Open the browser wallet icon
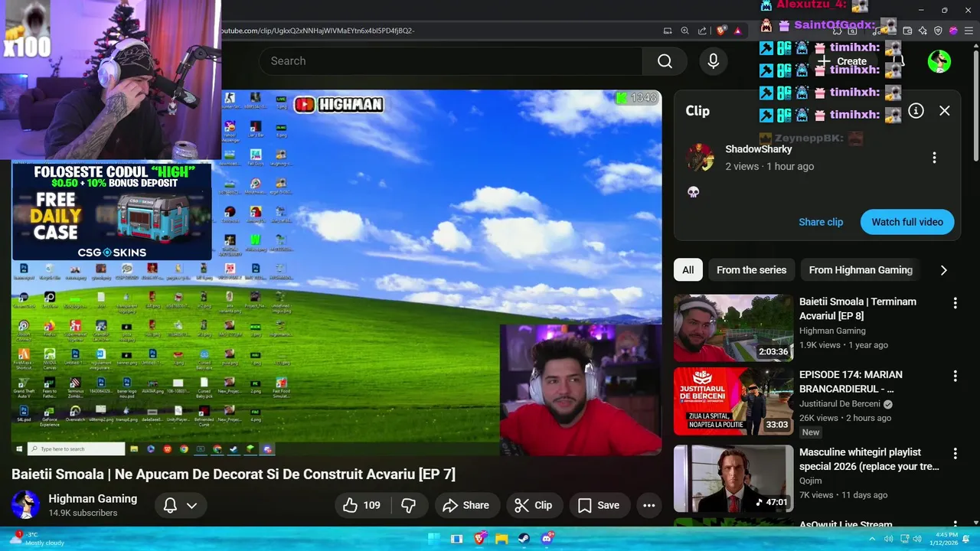 [907, 31]
